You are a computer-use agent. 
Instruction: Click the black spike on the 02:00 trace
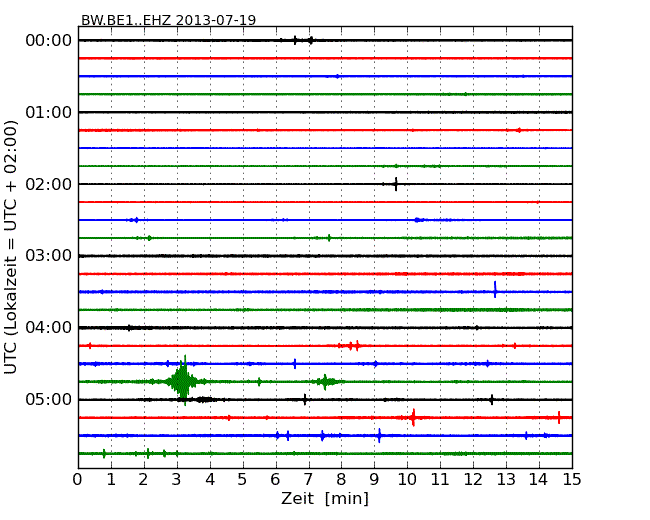click(x=396, y=184)
